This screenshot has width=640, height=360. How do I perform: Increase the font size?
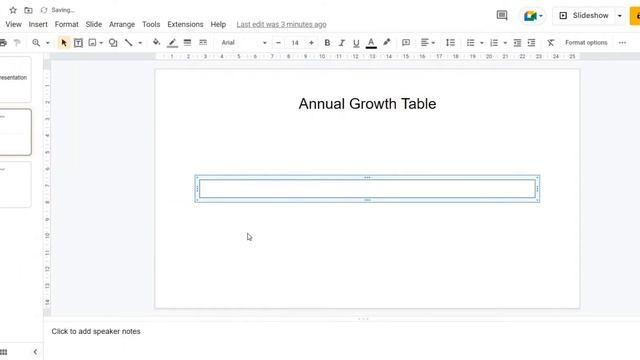(x=311, y=42)
